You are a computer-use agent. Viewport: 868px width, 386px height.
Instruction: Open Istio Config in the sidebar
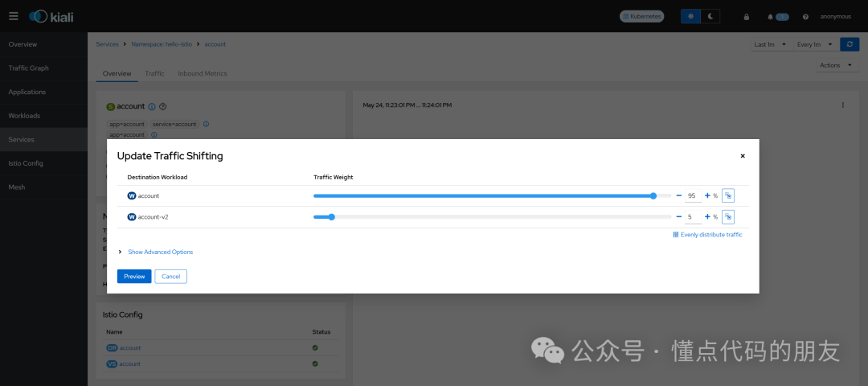coord(43,163)
